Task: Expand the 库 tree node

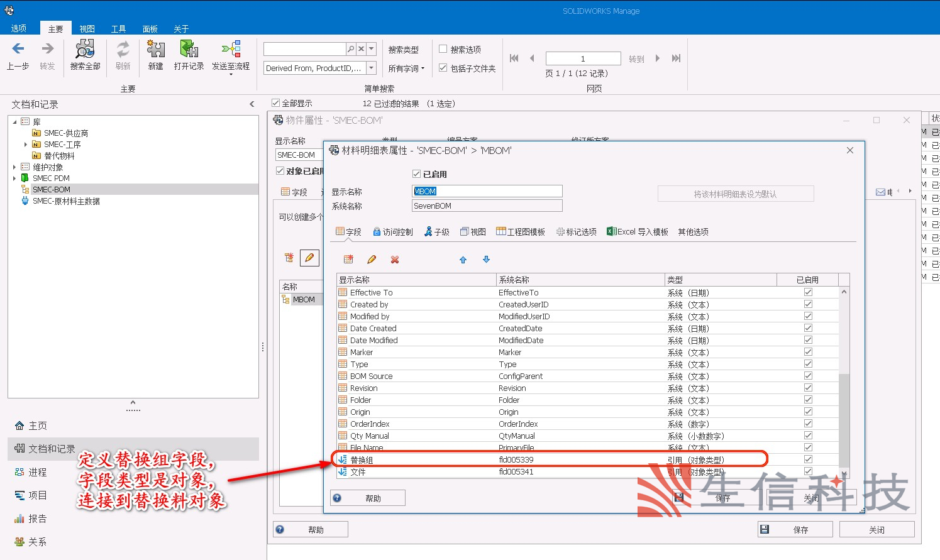Action: click(x=14, y=122)
